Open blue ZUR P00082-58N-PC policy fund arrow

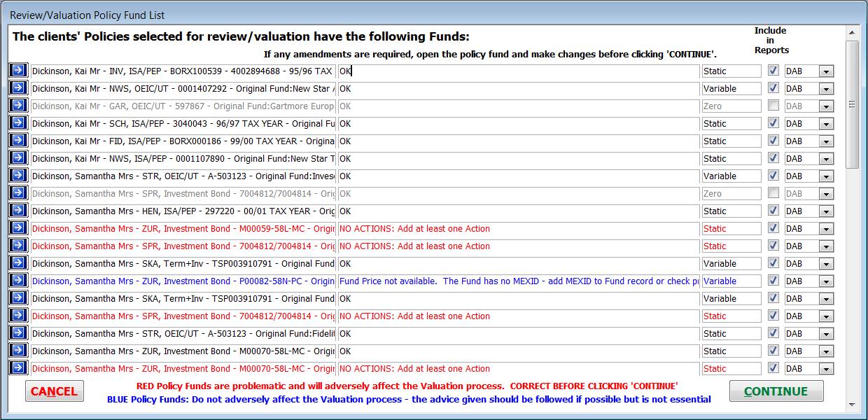18,281
